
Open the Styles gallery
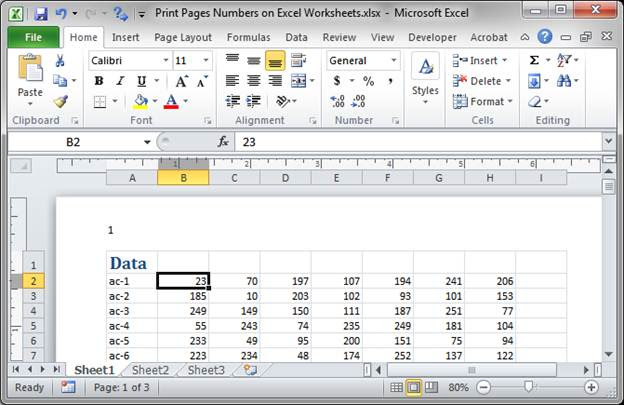(425, 78)
